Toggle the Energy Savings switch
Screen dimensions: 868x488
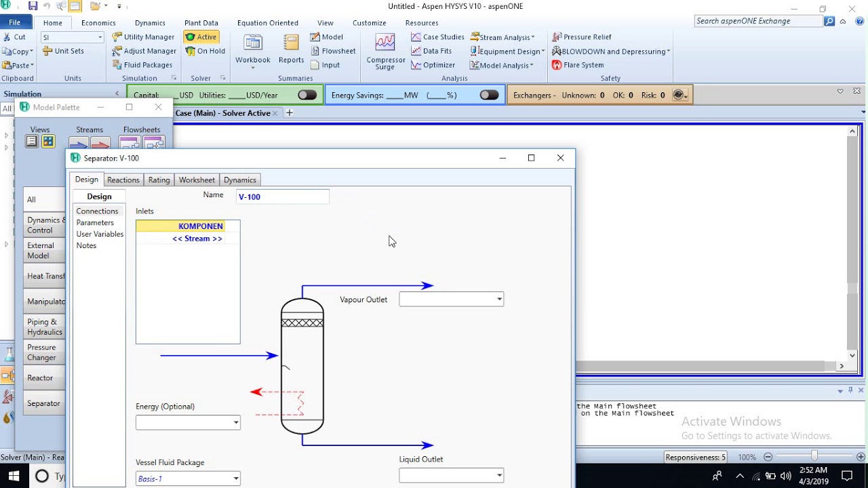coord(489,95)
